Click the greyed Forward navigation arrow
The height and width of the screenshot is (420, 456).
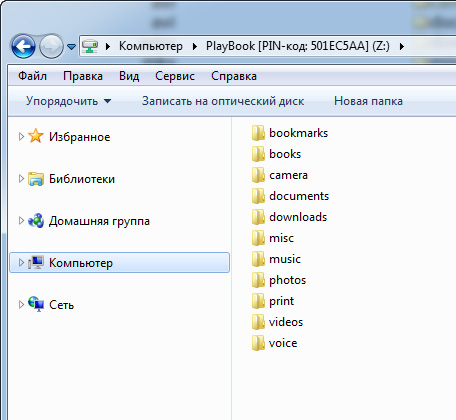click(x=51, y=46)
